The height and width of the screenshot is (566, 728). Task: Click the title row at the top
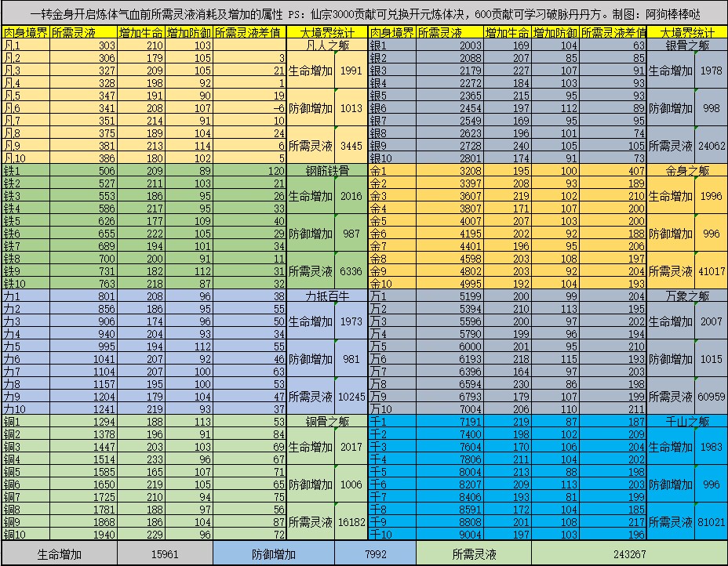[364, 13]
